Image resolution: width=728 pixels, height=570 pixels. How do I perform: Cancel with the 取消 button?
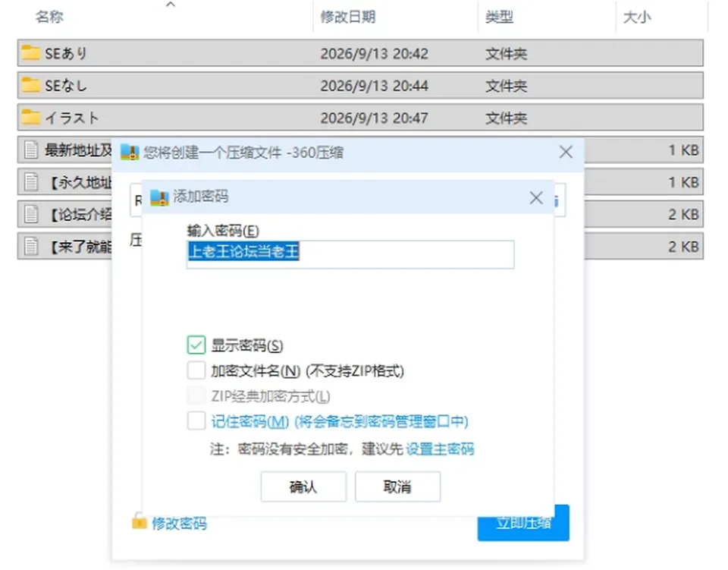click(397, 487)
